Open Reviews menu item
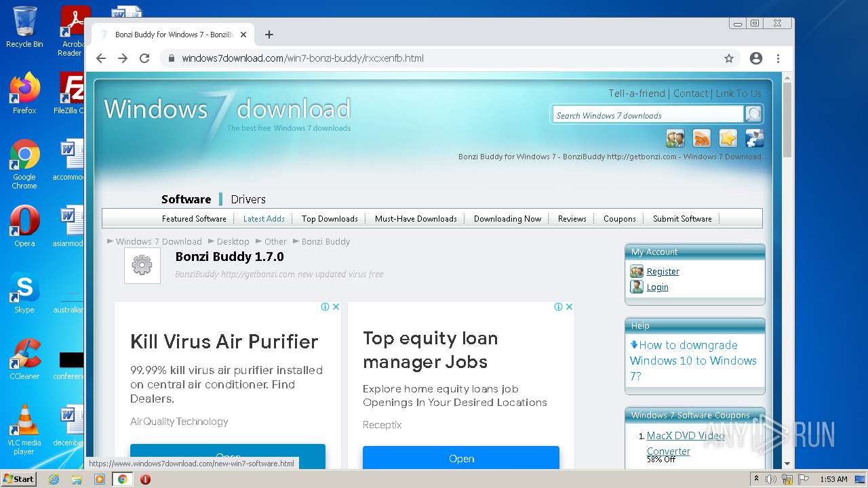The height and width of the screenshot is (488, 868). coord(572,219)
